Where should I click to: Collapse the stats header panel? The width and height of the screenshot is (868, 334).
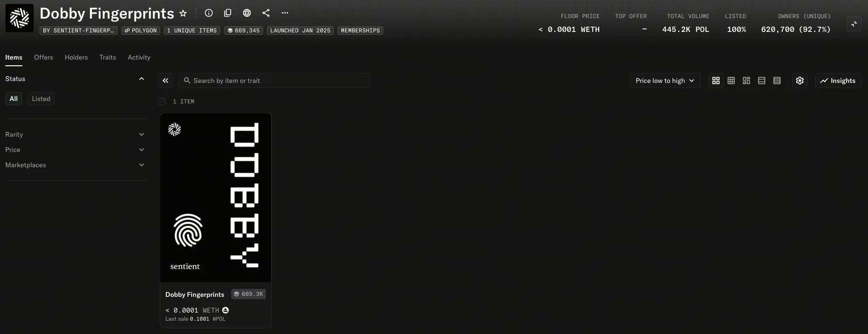pyautogui.click(x=854, y=24)
